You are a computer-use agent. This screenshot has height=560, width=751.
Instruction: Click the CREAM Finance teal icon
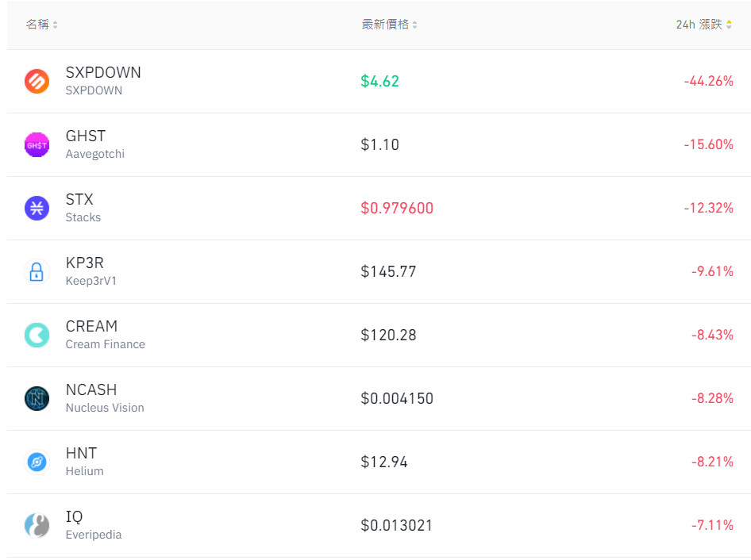point(37,335)
